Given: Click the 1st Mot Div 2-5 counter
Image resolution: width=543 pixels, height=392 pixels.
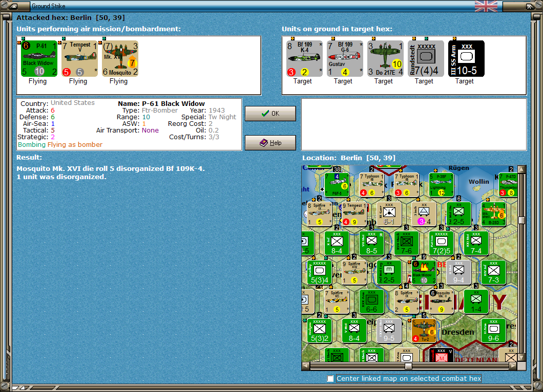Looking at the screenshot, I should pyautogui.click(x=459, y=214).
